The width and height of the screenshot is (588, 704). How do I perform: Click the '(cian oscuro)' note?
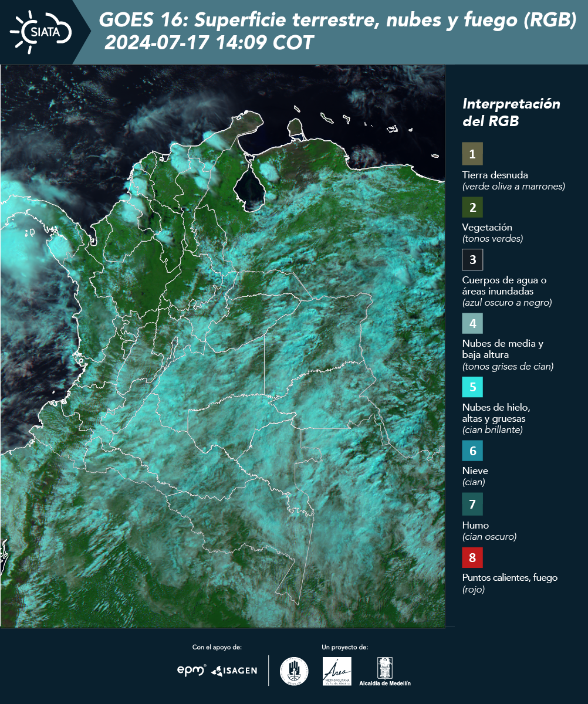(489, 536)
